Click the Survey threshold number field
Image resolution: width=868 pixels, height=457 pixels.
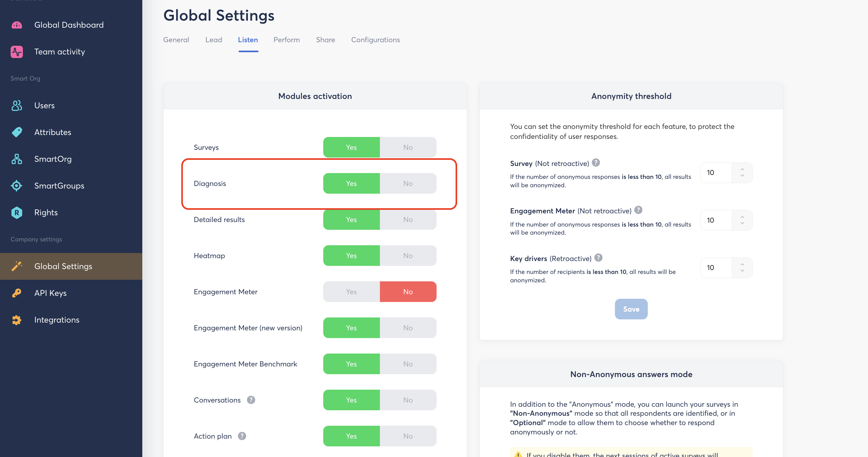click(x=717, y=173)
